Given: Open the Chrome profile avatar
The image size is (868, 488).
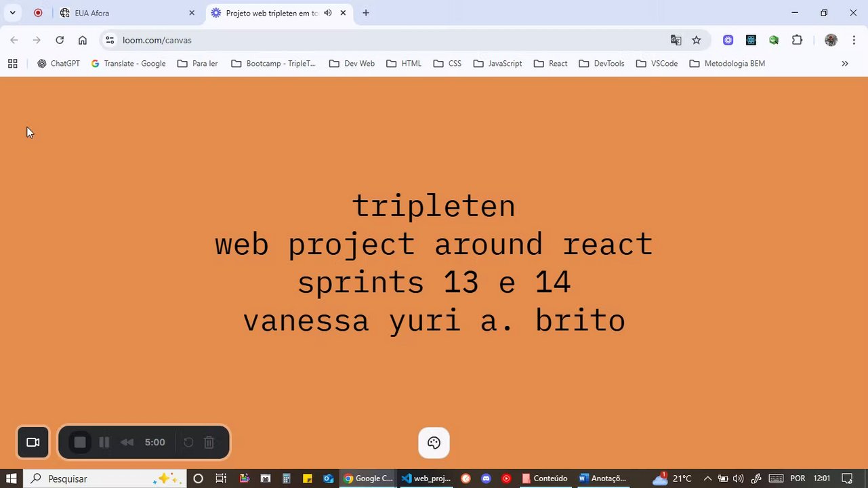Looking at the screenshot, I should click(831, 40).
